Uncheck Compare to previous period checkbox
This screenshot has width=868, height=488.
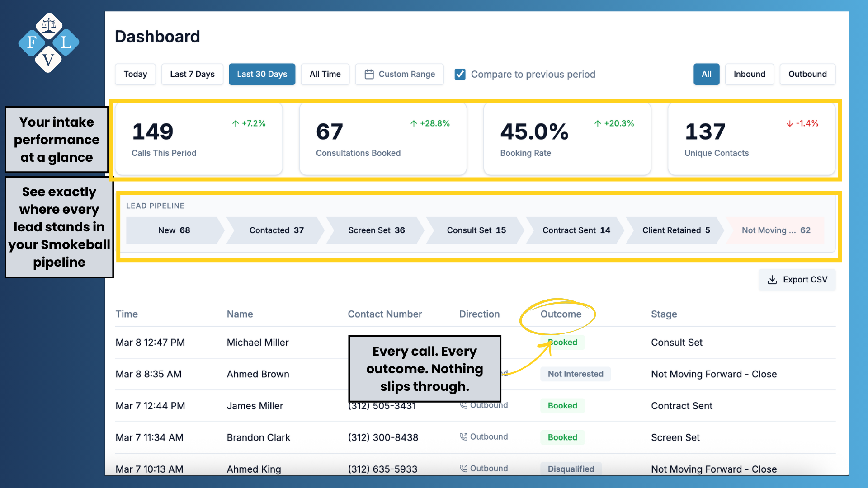[460, 74]
